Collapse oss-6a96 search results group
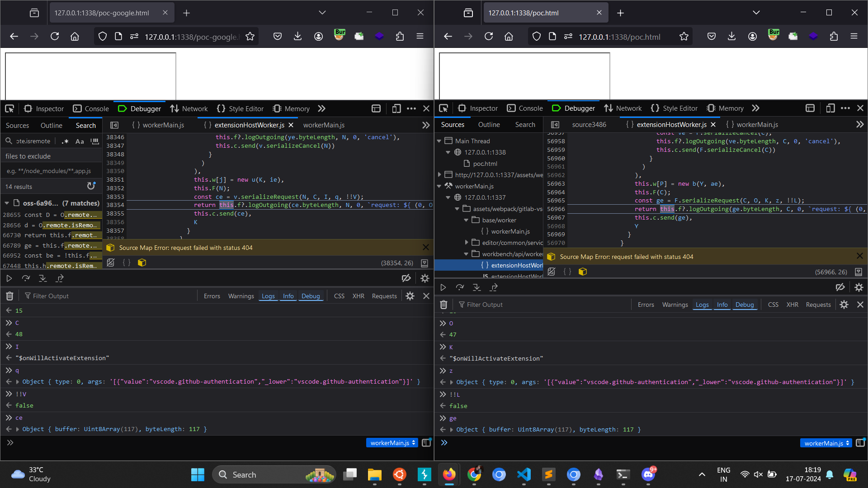The image size is (868, 488). click(x=7, y=203)
